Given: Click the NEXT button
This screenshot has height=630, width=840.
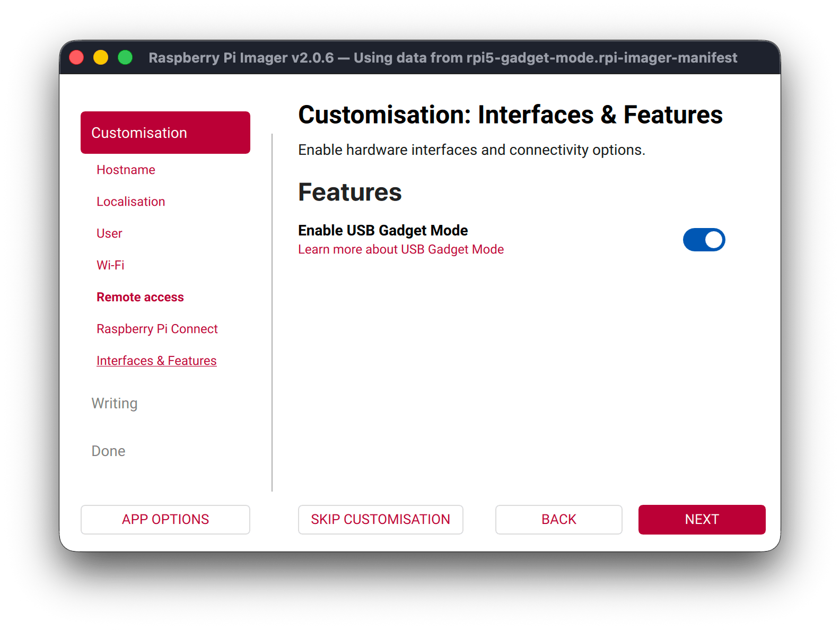Looking at the screenshot, I should (x=701, y=519).
